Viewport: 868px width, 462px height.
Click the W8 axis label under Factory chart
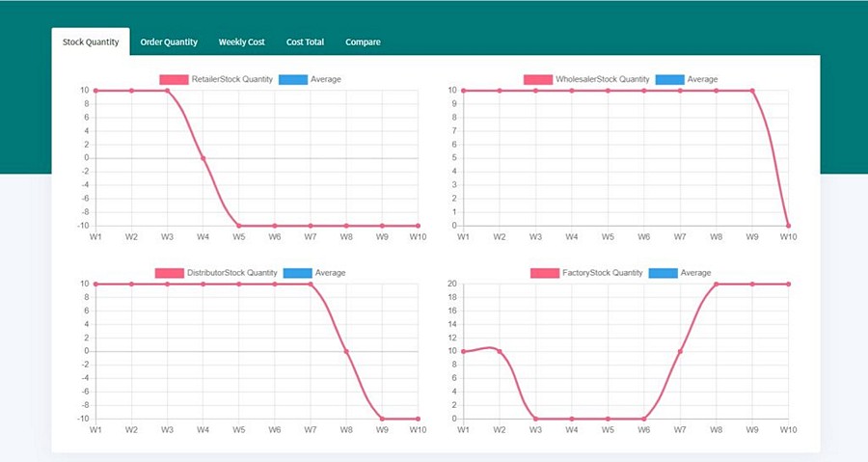pos(717,430)
